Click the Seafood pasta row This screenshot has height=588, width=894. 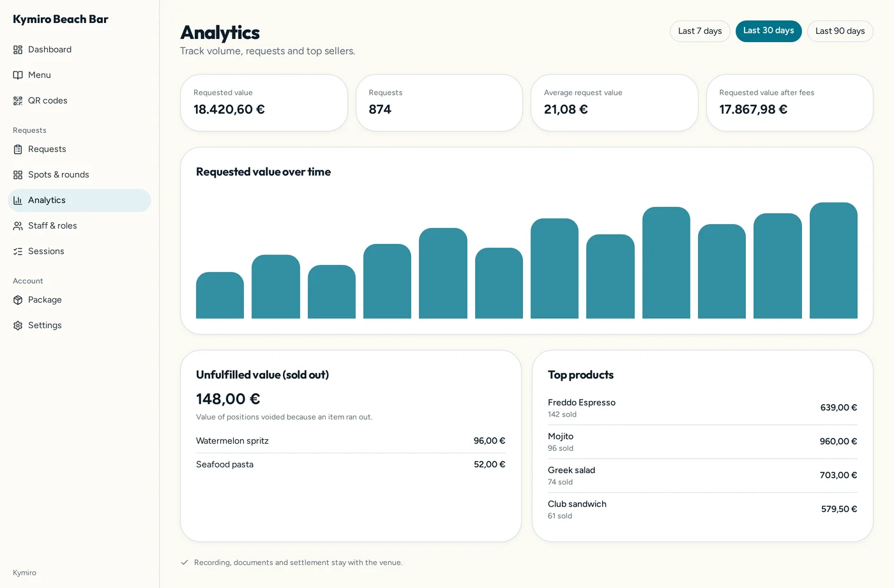pos(351,465)
